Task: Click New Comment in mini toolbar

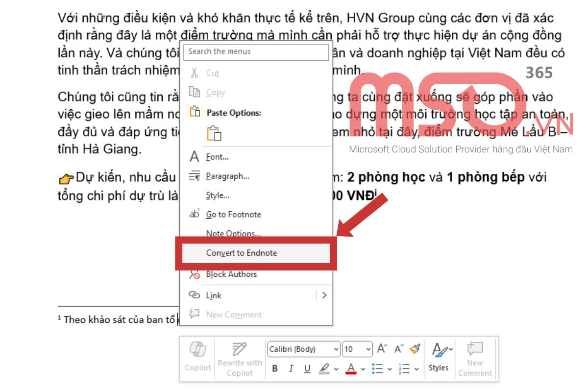Action: 475,359
